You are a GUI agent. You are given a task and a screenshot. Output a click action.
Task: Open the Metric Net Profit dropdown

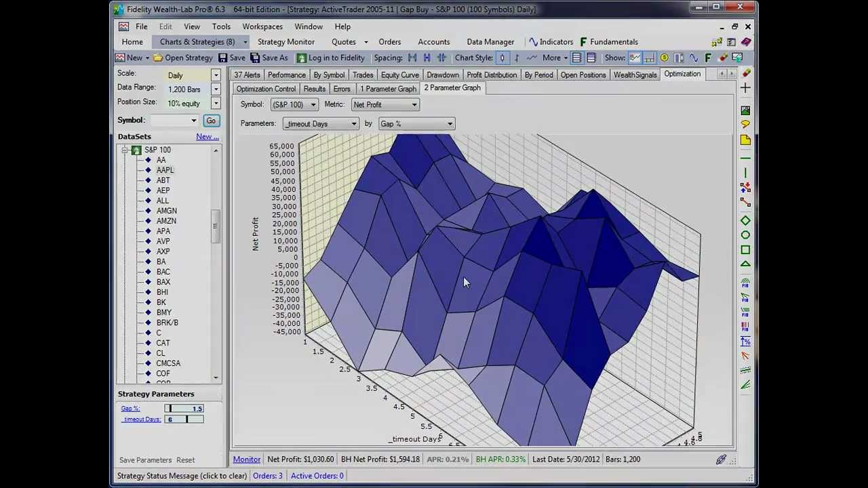385,105
